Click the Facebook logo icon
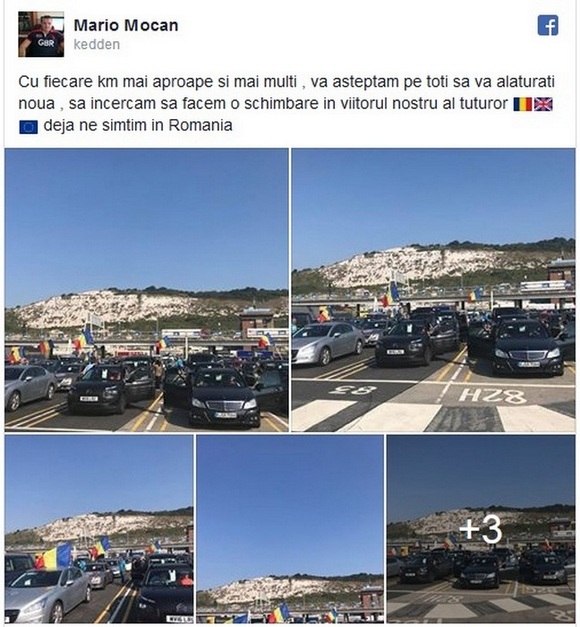The image size is (580, 627). pyautogui.click(x=548, y=25)
